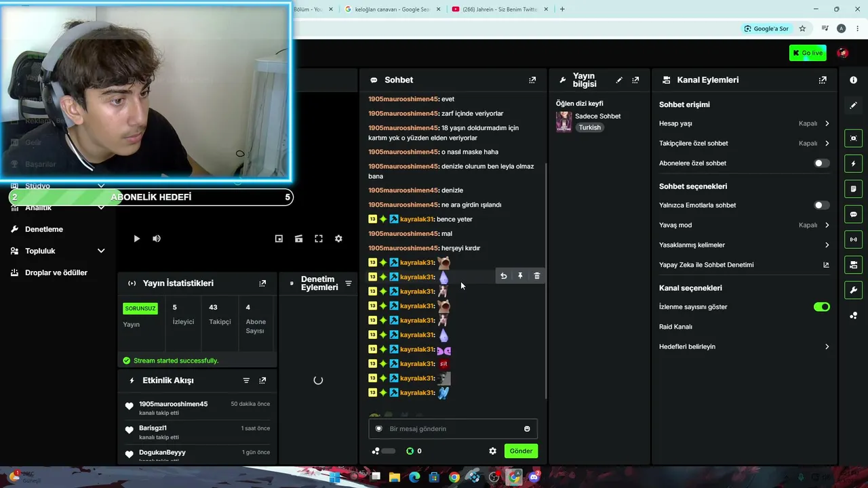
Task: Pop out the Yayın bilgisi panel
Action: pos(635,80)
